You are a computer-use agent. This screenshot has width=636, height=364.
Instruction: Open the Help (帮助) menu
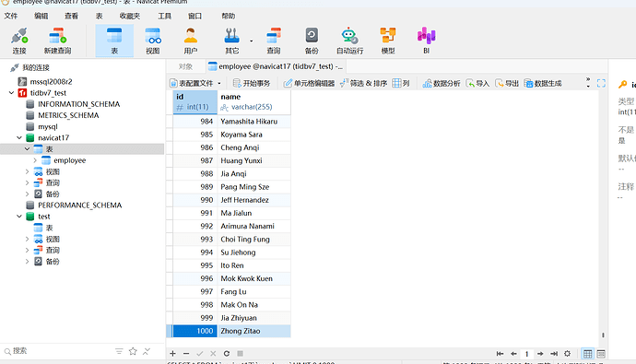pyautogui.click(x=228, y=16)
